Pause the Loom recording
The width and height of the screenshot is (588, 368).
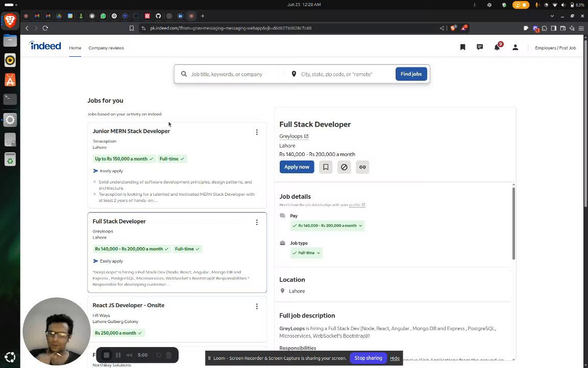(118, 355)
